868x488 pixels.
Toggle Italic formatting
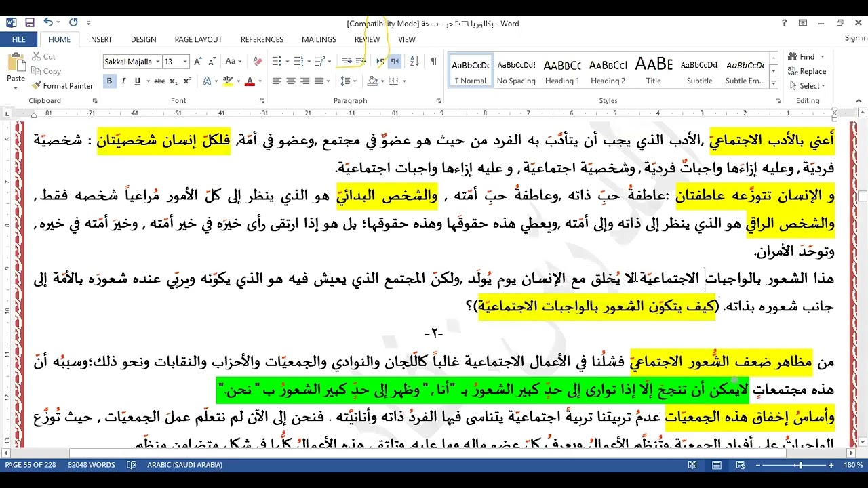click(x=123, y=81)
